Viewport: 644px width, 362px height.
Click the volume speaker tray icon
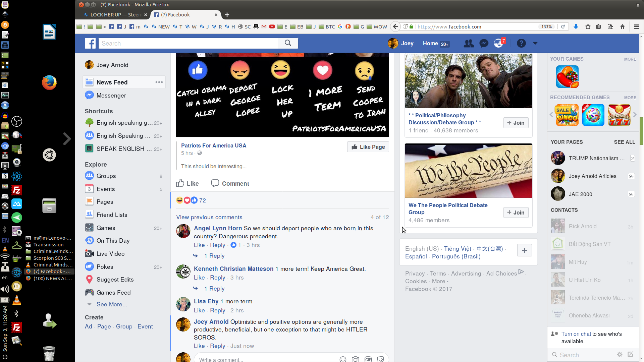[5, 289]
